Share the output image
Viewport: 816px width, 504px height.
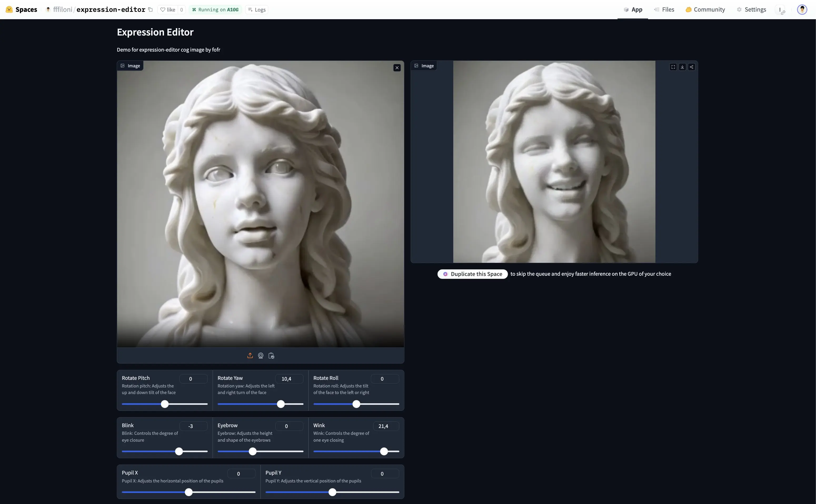[691, 67]
